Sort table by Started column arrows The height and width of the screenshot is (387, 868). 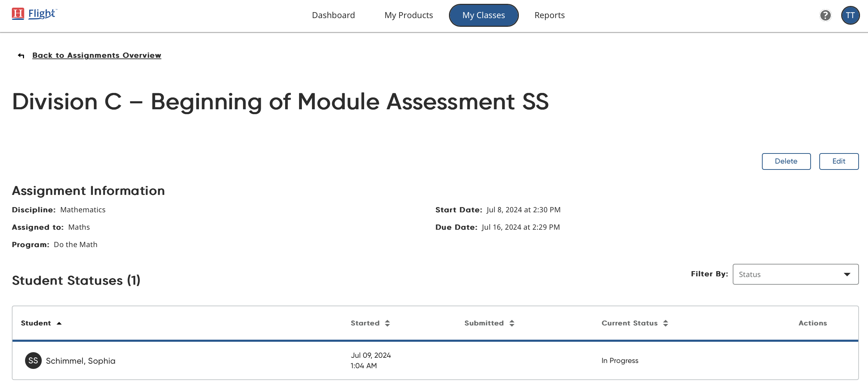[387, 323]
